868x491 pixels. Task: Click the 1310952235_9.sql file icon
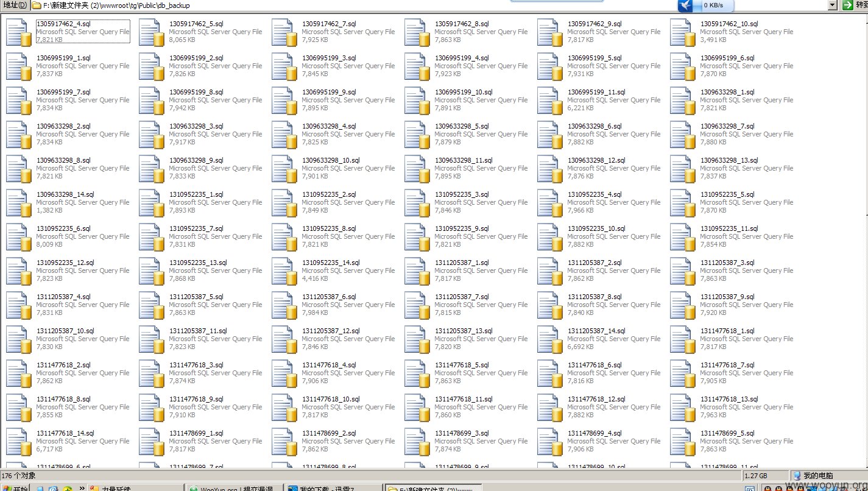(x=417, y=237)
